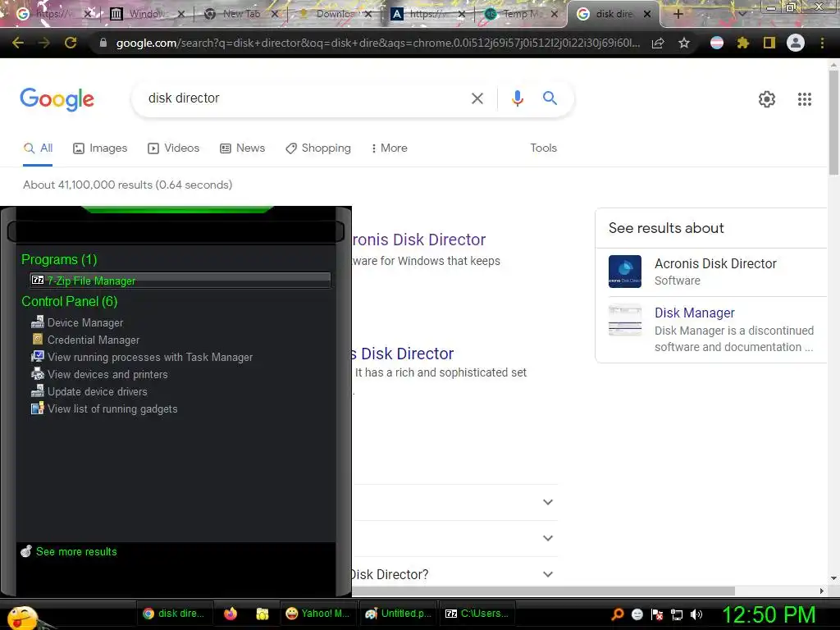Click the Start menu search box
The width and height of the screenshot is (840, 630).
click(176, 232)
